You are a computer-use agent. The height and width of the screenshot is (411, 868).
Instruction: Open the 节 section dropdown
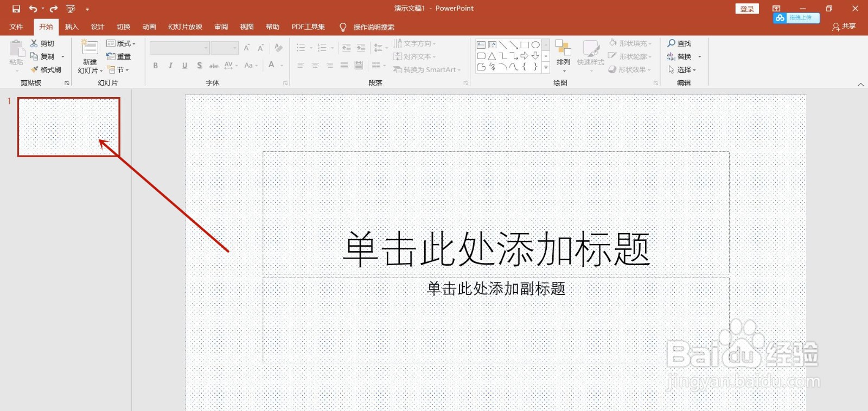(x=118, y=70)
